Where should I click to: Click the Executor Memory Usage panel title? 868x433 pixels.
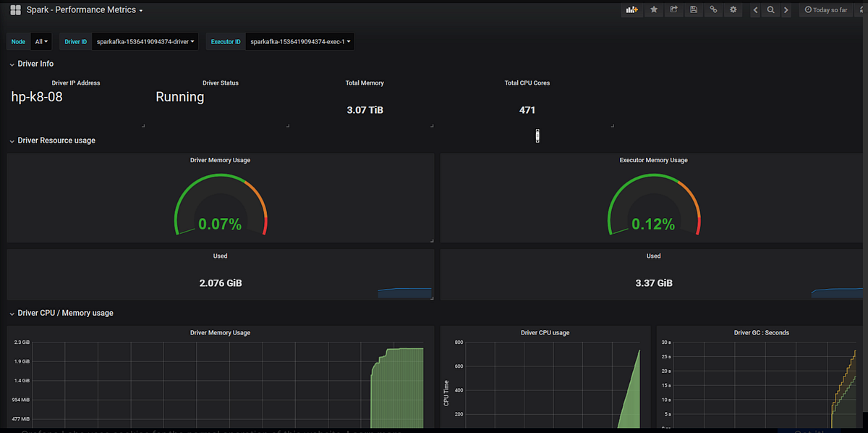(x=653, y=160)
